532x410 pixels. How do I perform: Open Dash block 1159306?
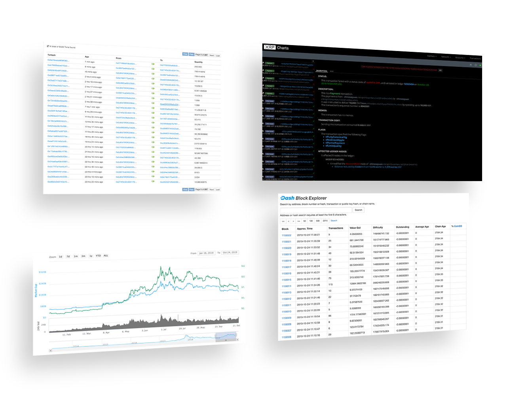(x=287, y=337)
